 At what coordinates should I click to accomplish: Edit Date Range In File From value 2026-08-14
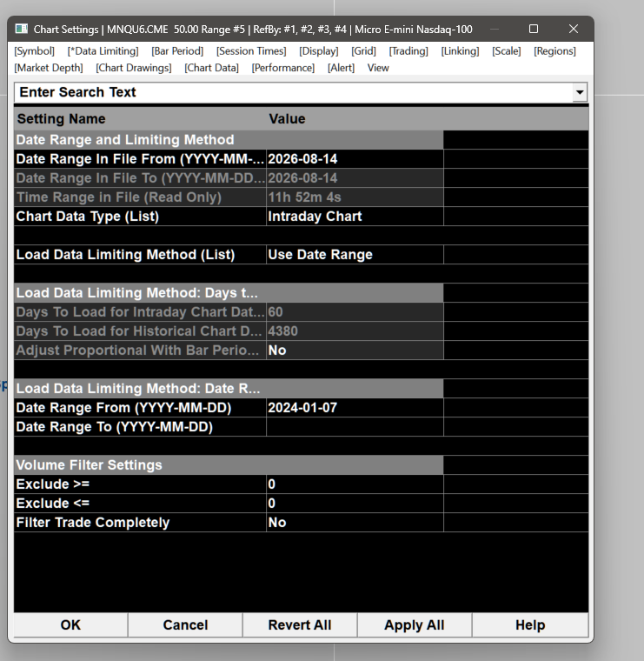pyautogui.click(x=355, y=159)
